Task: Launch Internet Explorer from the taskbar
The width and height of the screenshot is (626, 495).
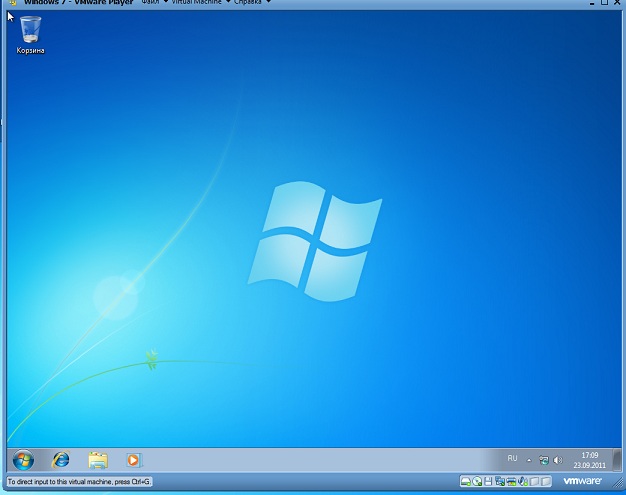Action: (61, 460)
